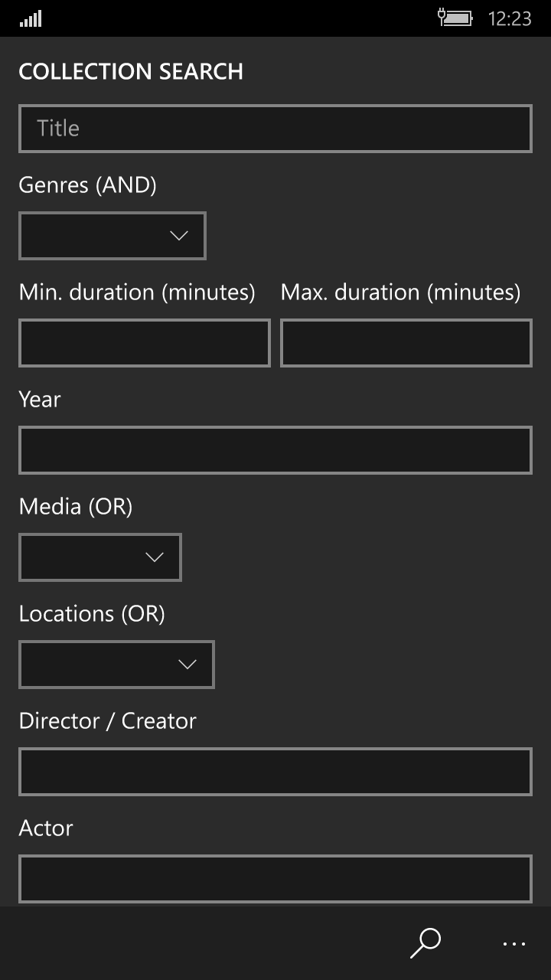Select the Actor input field
Image resolution: width=551 pixels, height=980 pixels.
coord(275,879)
